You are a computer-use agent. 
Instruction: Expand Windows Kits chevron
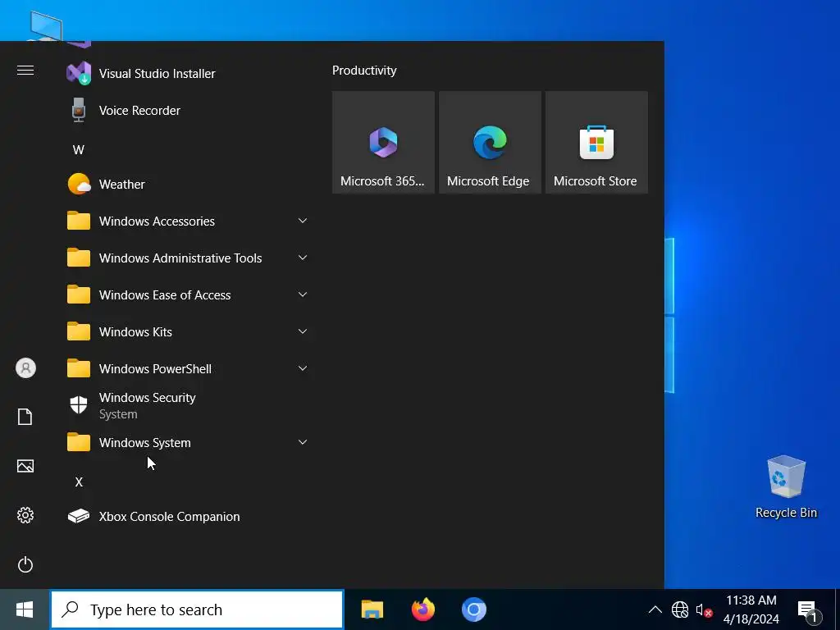[303, 331]
